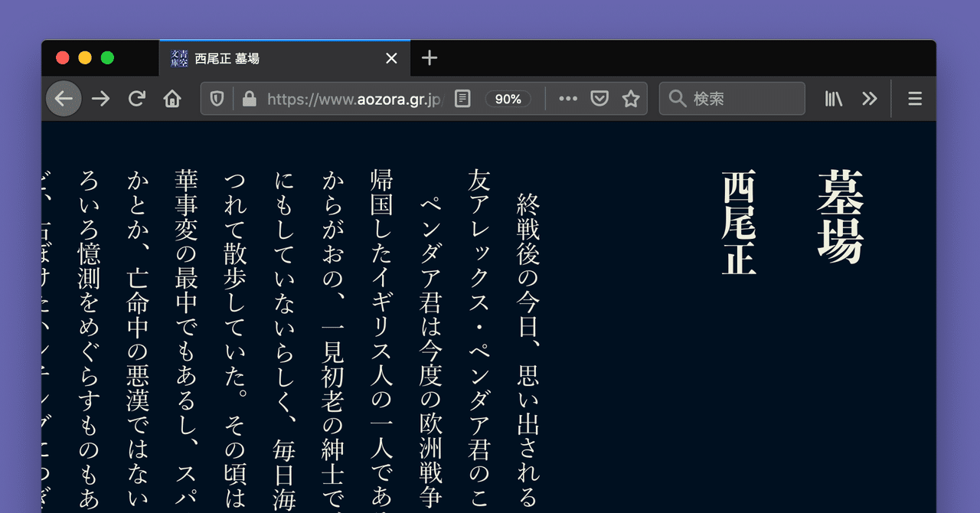Bookmark this page with the star
The height and width of the screenshot is (513, 980).
[x=631, y=99]
